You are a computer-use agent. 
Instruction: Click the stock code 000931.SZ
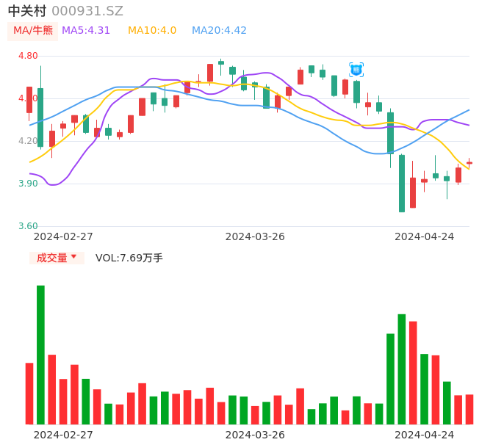tap(87, 11)
